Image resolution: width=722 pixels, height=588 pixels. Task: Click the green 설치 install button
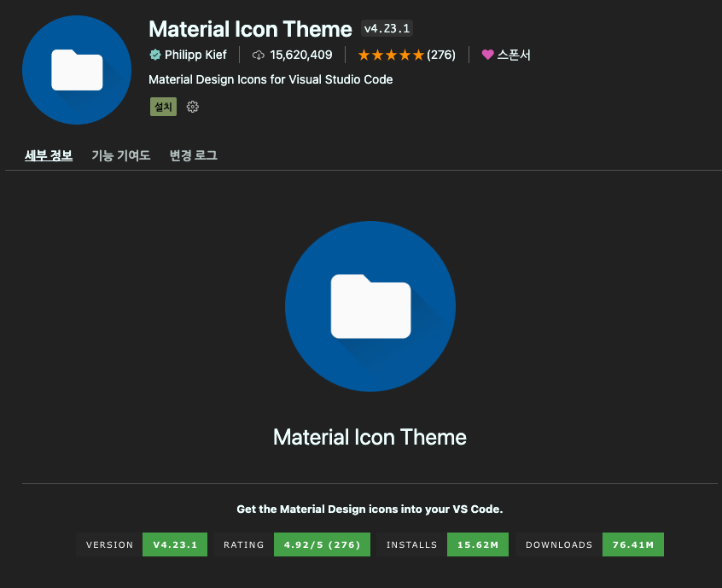click(164, 107)
